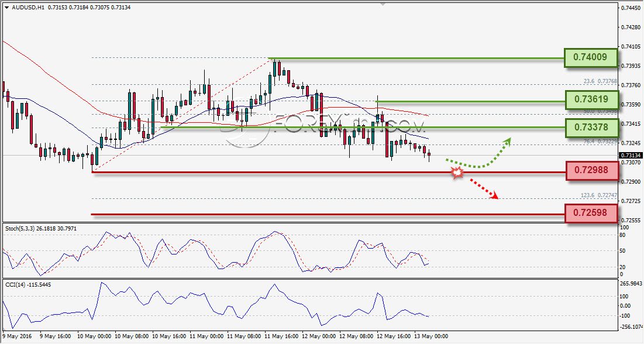
Task: Click price scale value 0.74280
Action: 631,27
